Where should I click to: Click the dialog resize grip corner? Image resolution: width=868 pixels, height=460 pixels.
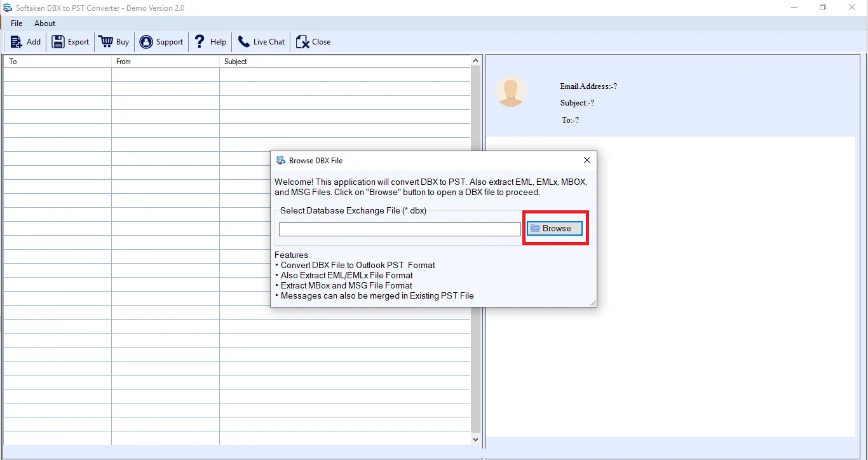[593, 304]
